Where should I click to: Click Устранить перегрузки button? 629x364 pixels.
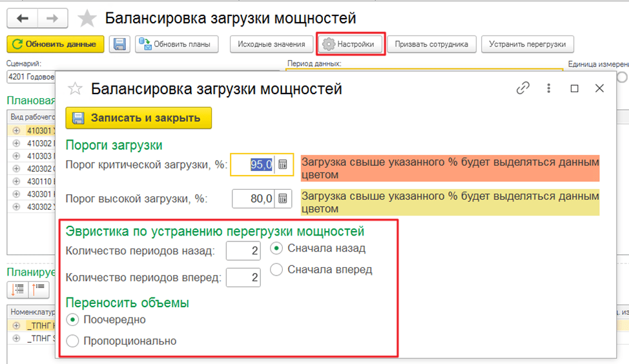pyautogui.click(x=528, y=44)
